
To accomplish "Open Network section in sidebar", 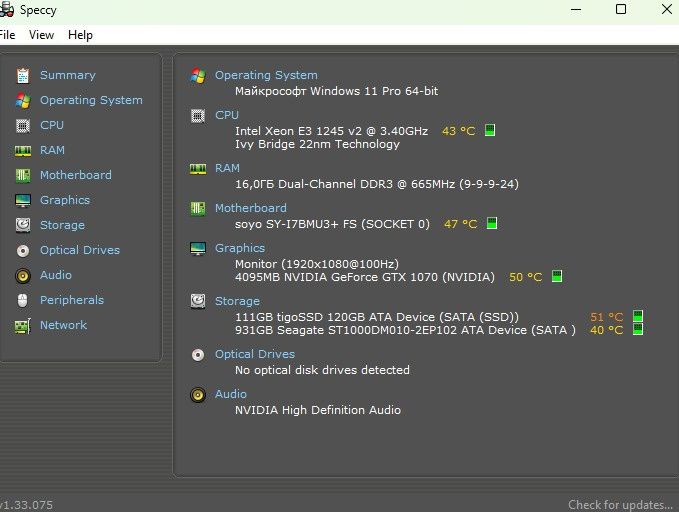I will coord(63,325).
